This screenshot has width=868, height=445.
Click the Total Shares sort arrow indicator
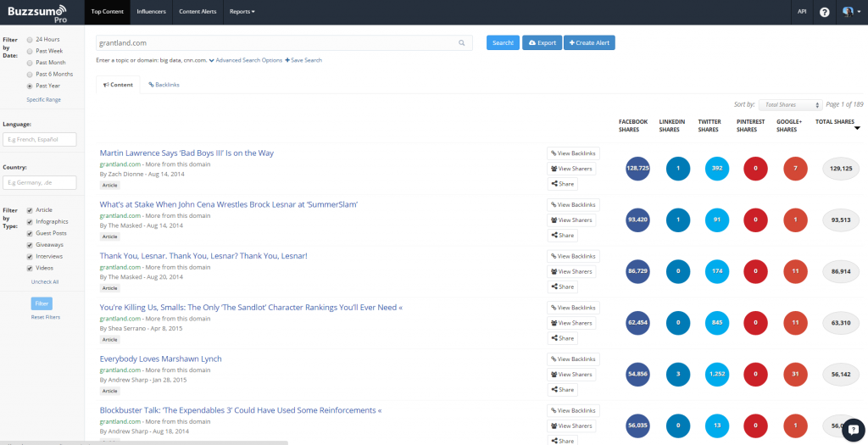click(857, 128)
